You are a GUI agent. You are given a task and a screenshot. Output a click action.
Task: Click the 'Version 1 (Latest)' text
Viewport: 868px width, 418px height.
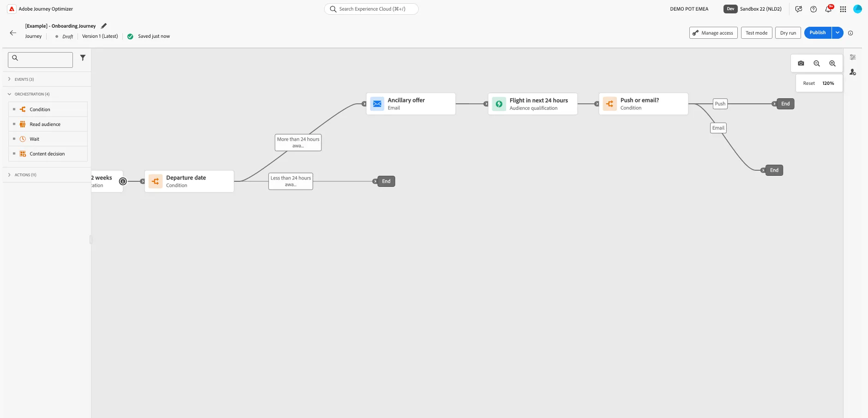click(x=100, y=36)
